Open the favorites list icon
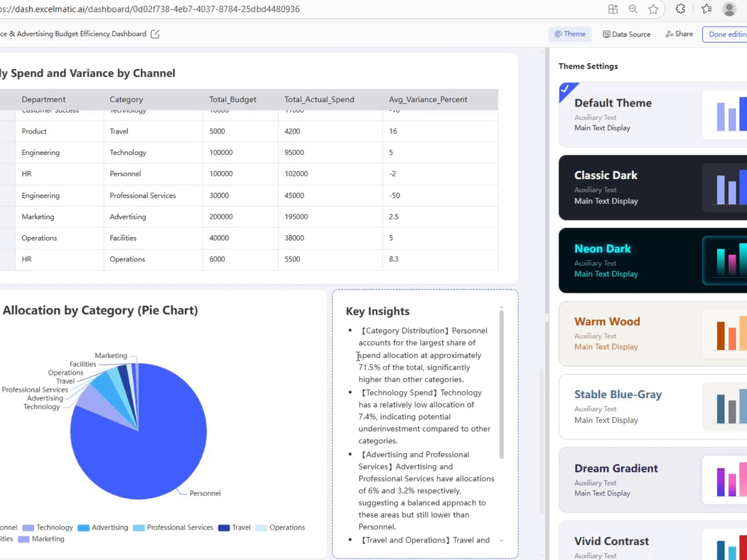Screen dimensions: 747x560 point(707,9)
